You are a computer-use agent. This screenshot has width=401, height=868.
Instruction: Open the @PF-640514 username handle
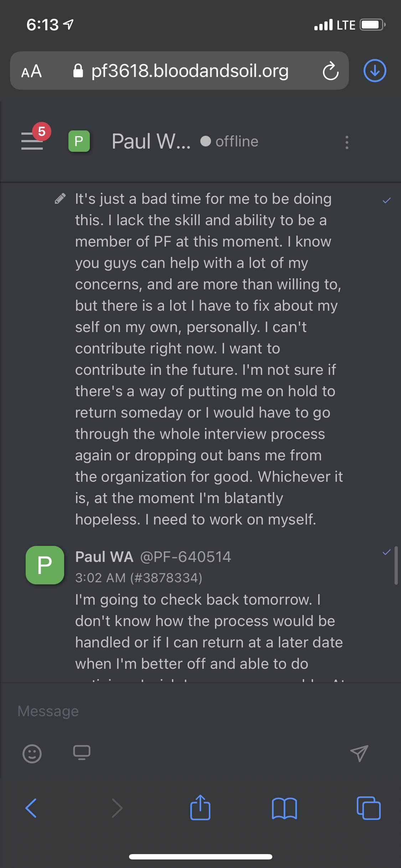186,557
